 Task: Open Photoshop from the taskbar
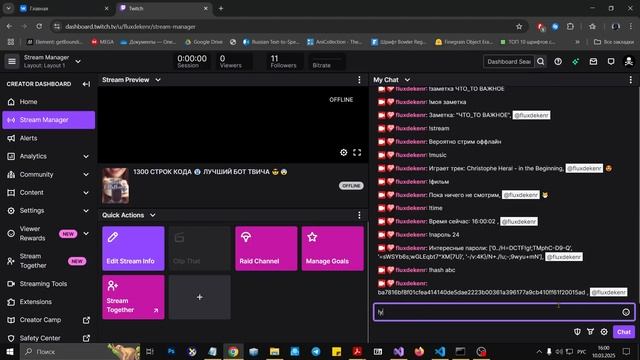(171, 351)
